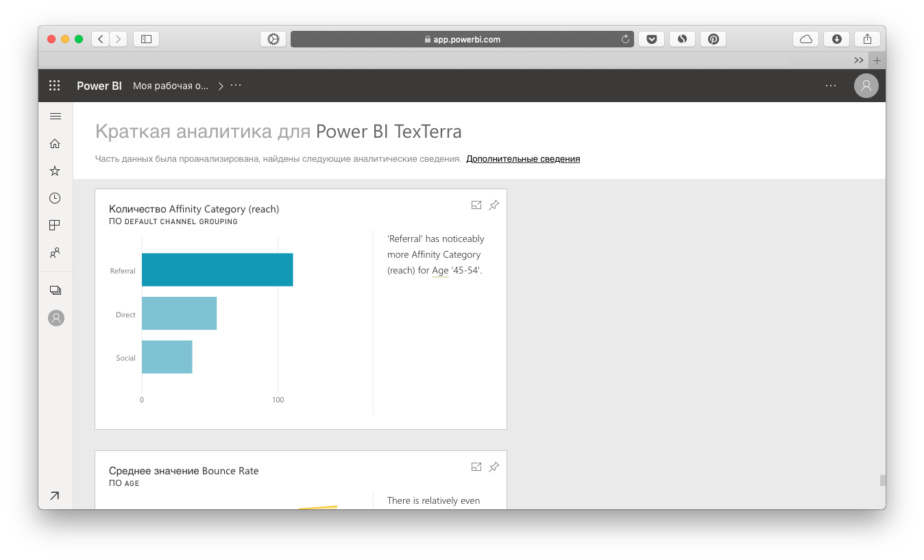Screen dimensions: 924x560
Task: Open Shared with me icon in sidebar
Action: (56, 252)
